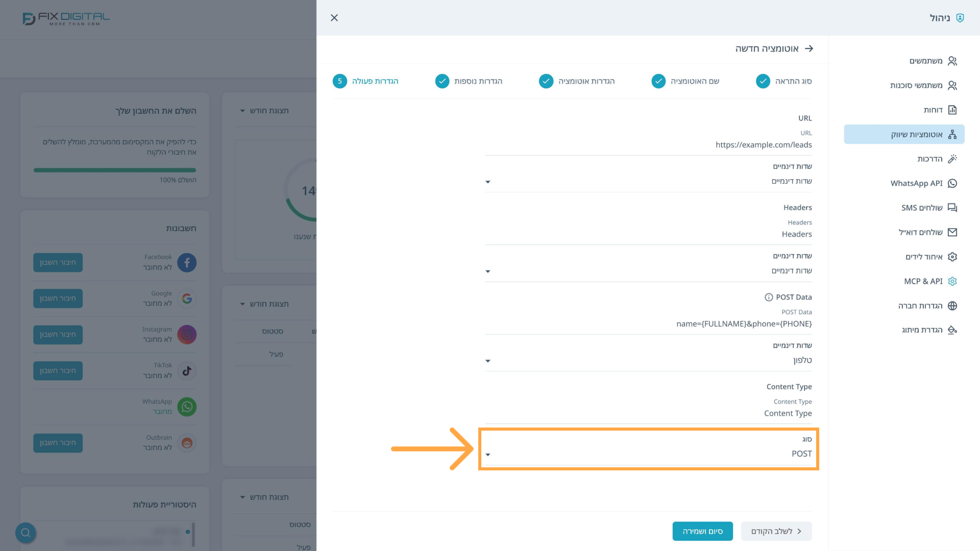This screenshot has height=551, width=980.
Task: Click the Fix Digital logo
Action: click(66, 19)
